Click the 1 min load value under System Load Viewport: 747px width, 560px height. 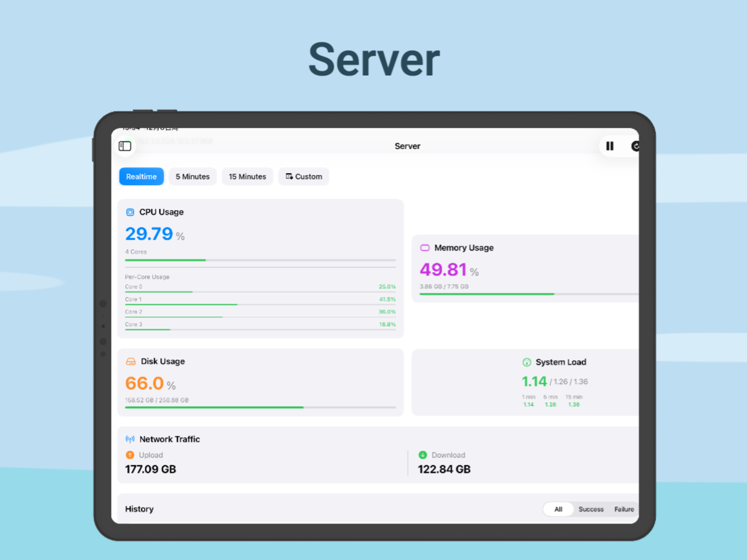[529, 404]
